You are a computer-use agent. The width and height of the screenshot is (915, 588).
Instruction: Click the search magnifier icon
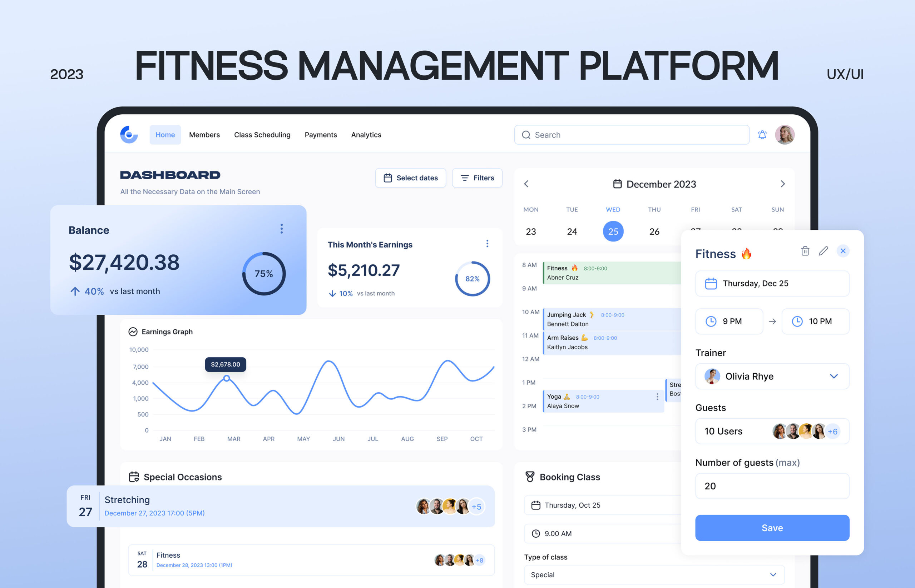pyautogui.click(x=526, y=135)
